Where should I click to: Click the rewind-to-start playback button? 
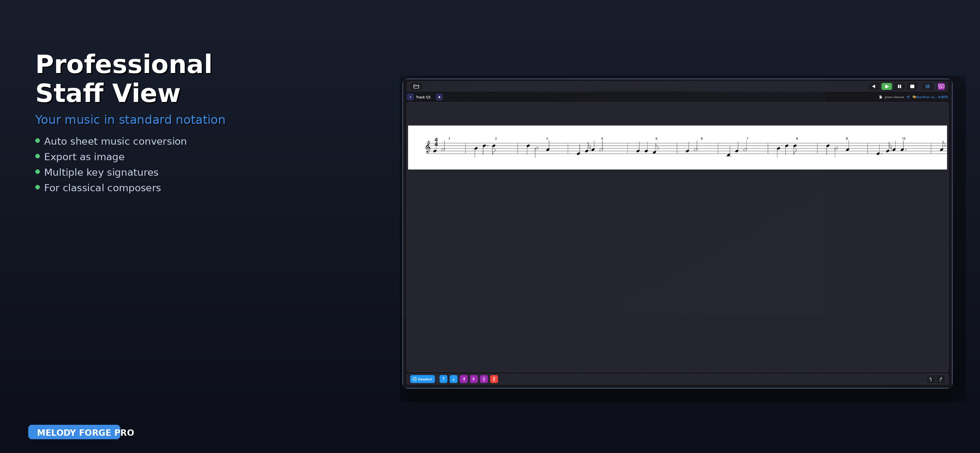(x=873, y=86)
